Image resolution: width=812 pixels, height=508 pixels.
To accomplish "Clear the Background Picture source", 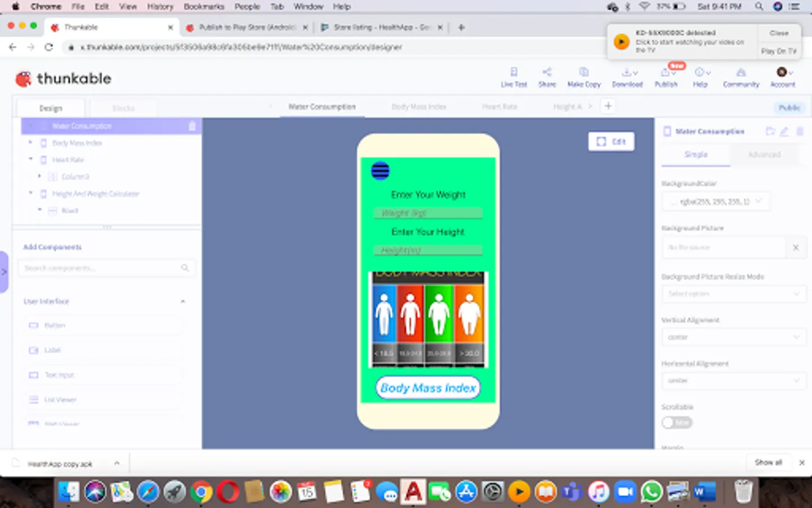I will point(796,247).
